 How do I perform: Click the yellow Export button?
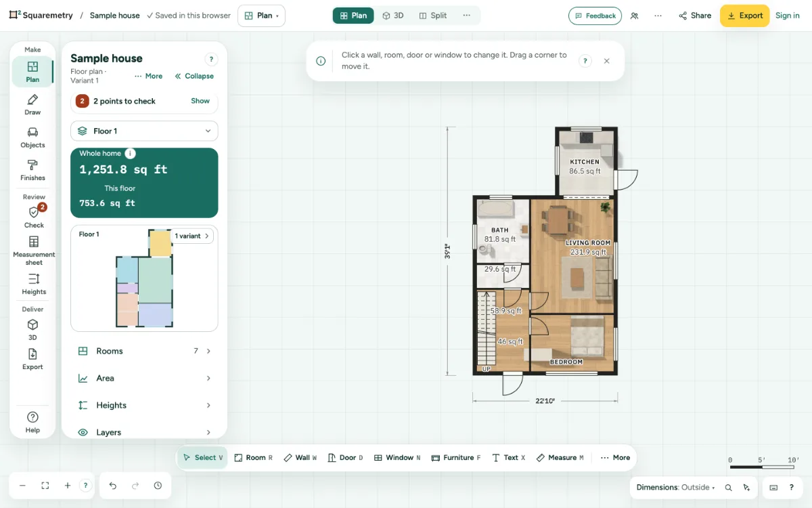point(744,16)
